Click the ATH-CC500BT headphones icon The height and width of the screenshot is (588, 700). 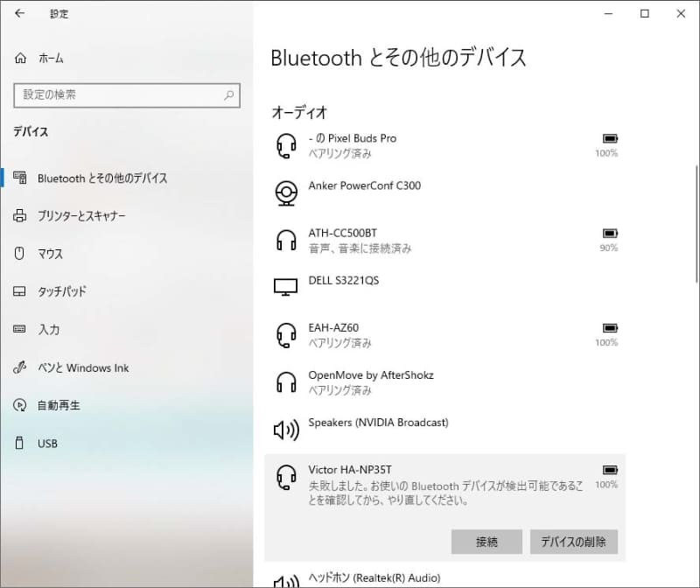[286, 241]
